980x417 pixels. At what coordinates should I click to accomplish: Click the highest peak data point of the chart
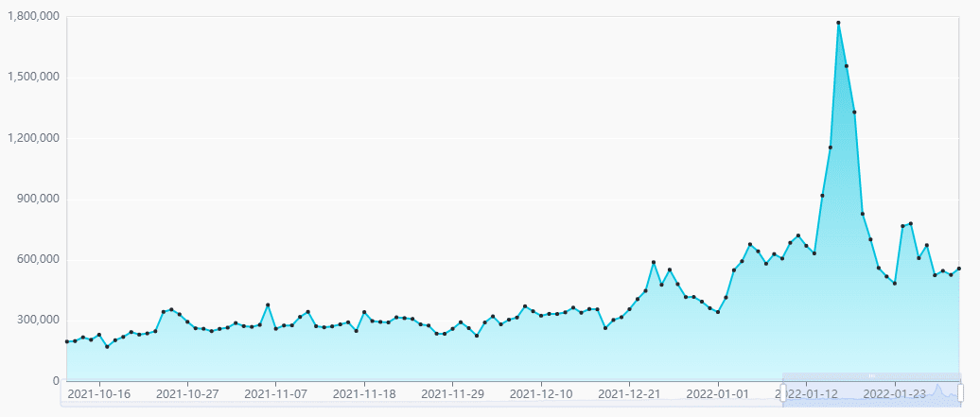click(x=838, y=23)
